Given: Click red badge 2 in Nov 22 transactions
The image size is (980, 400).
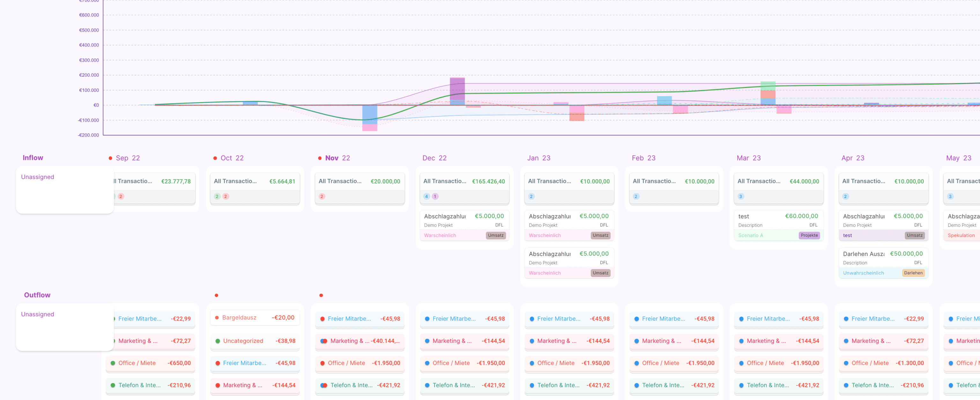Looking at the screenshot, I should (322, 196).
